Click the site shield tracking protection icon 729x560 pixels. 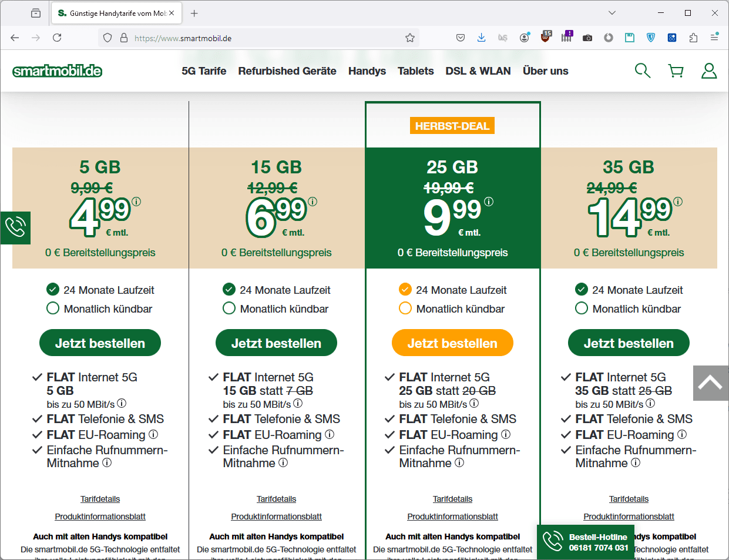click(107, 38)
